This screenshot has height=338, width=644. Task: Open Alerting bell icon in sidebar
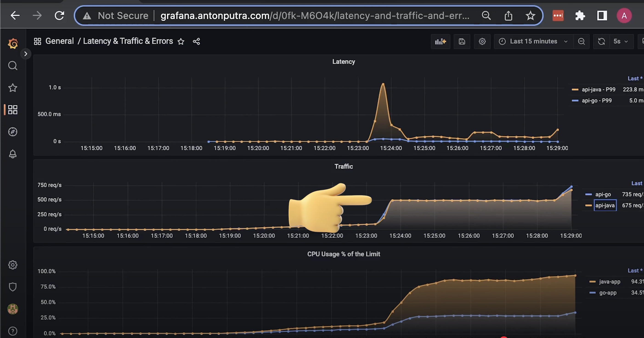[13, 154]
